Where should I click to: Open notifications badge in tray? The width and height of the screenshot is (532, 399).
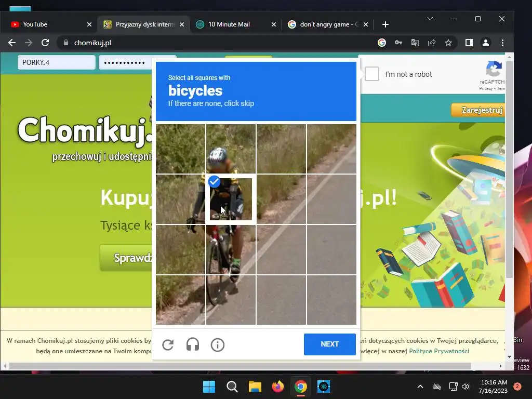coord(517,387)
